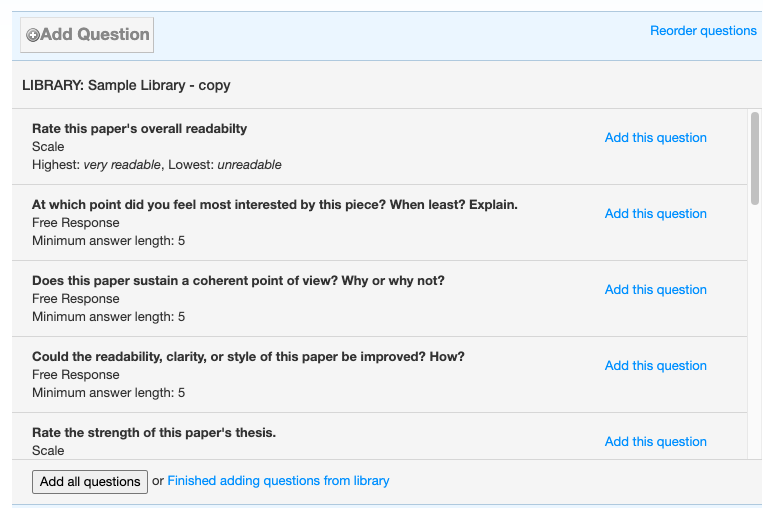Select the 'Rate this paper's overall readabilty' title
The image size is (763, 508).
point(140,128)
